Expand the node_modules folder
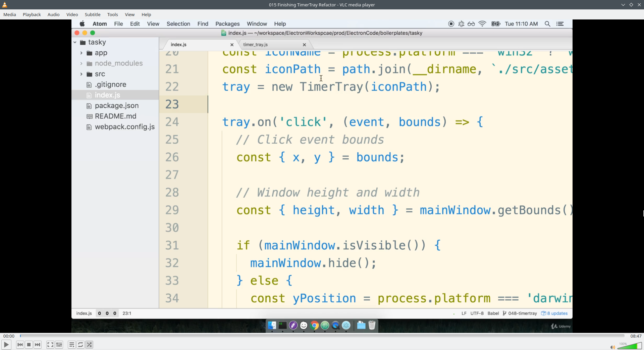The width and height of the screenshot is (644, 350). [81, 63]
